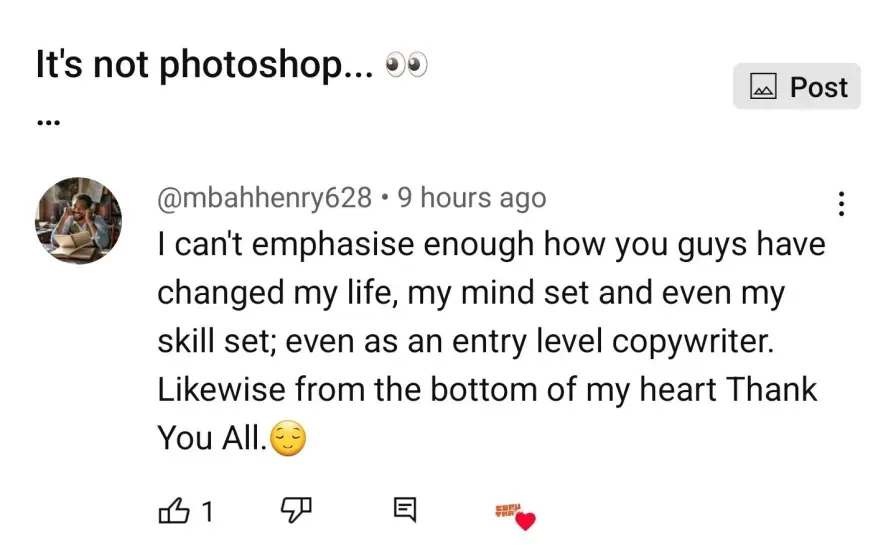Screen dimensions: 896x552
Task: Expand the post using the ellipsis below title
Action: click(x=47, y=124)
